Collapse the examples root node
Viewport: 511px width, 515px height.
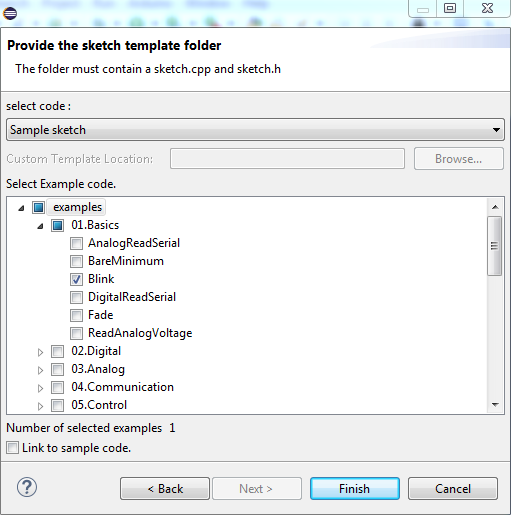(21, 208)
